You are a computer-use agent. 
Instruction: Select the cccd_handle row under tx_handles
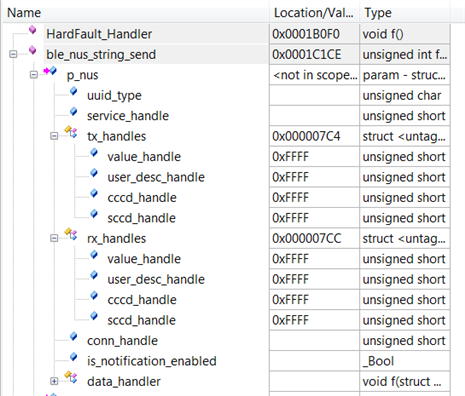[226, 198]
